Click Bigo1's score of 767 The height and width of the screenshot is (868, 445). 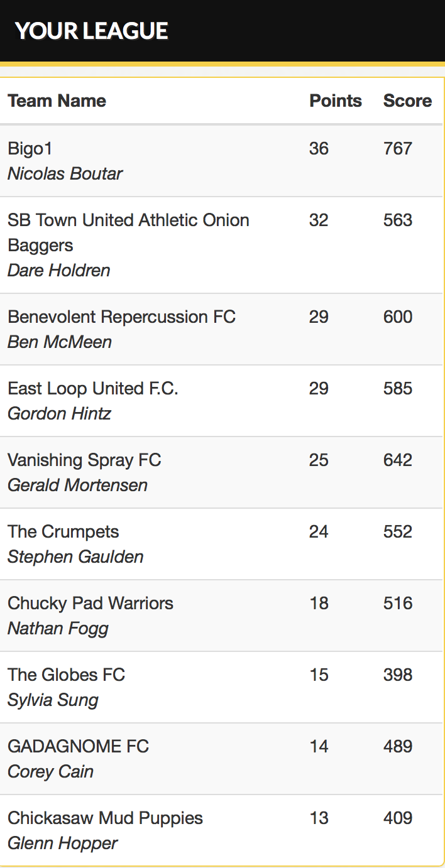[x=398, y=148]
